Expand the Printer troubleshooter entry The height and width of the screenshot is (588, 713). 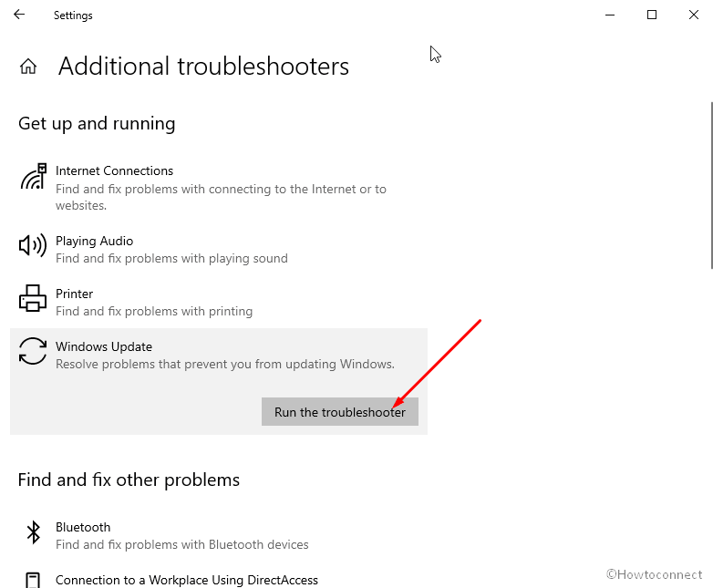pyautogui.click(x=219, y=302)
